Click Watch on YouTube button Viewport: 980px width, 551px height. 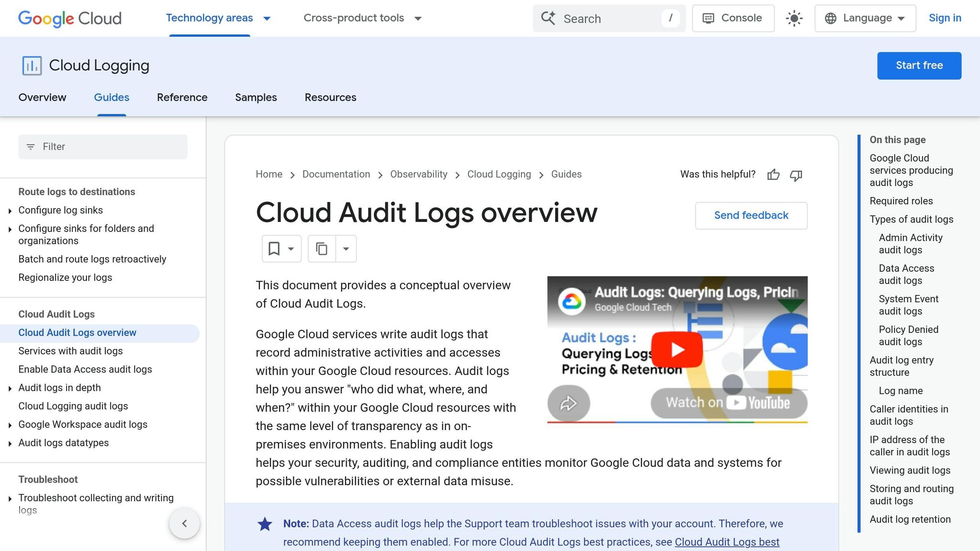729,403
